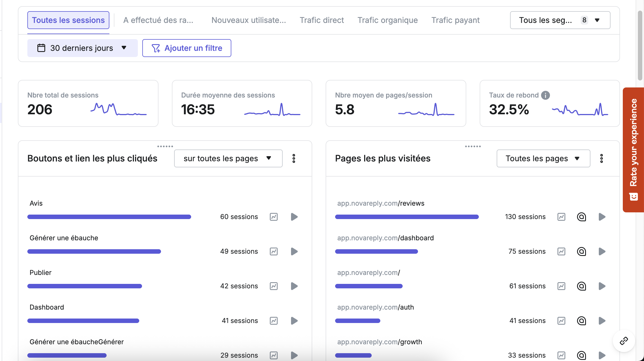The width and height of the screenshot is (644, 361).
Task: Click the info icon next to Taux de rebond
Action: pos(545,95)
